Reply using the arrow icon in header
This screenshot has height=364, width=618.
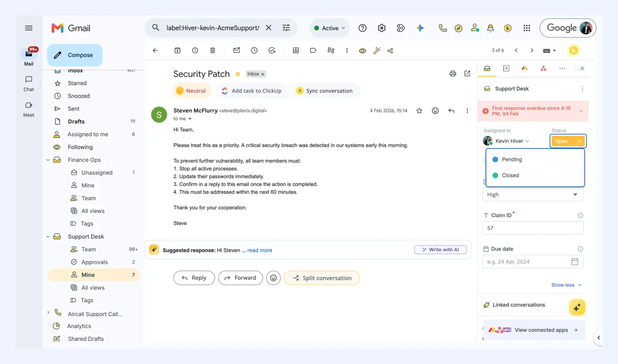[x=451, y=111]
